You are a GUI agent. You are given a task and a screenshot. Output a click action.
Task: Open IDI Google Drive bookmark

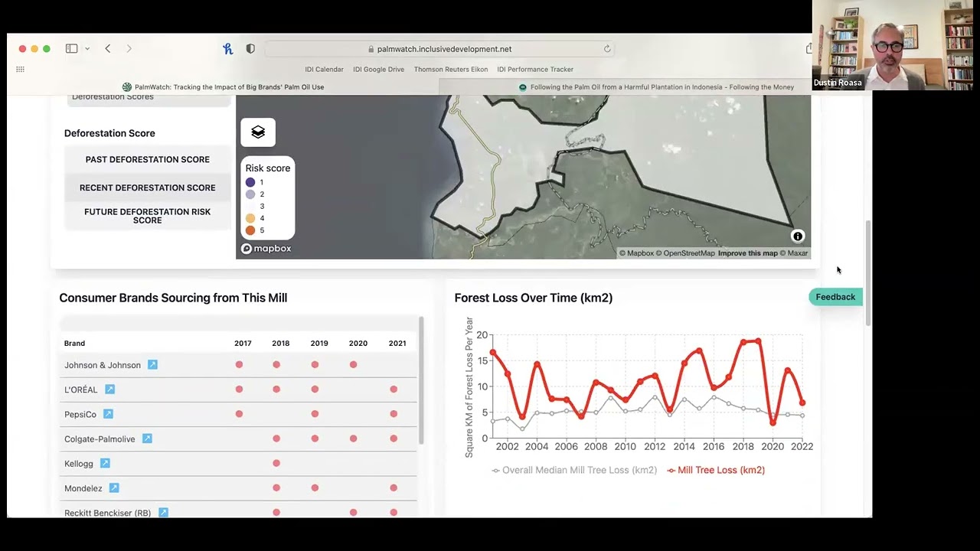point(378,69)
